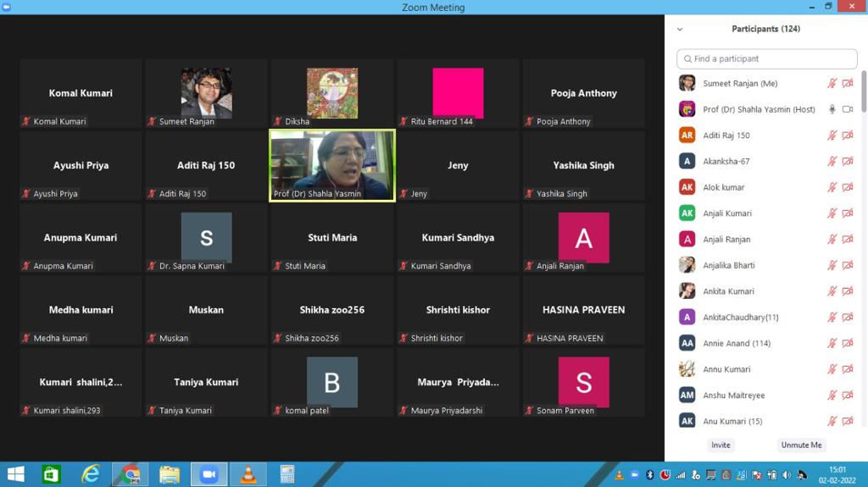Click the muted mic icon for Anjali Kumari in list
Image resolution: width=868 pixels, height=487 pixels.
pyautogui.click(x=832, y=213)
